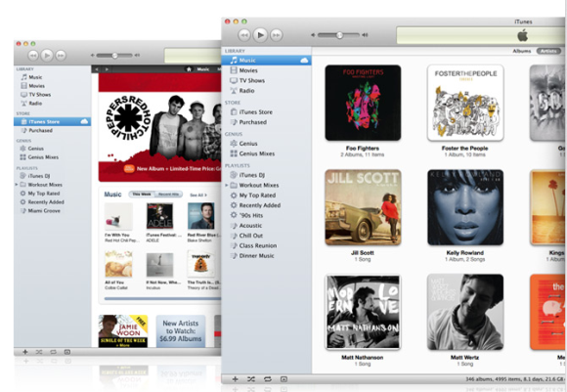The height and width of the screenshot is (392, 567).
Task: Click the store home icon in back window
Action: (189, 69)
